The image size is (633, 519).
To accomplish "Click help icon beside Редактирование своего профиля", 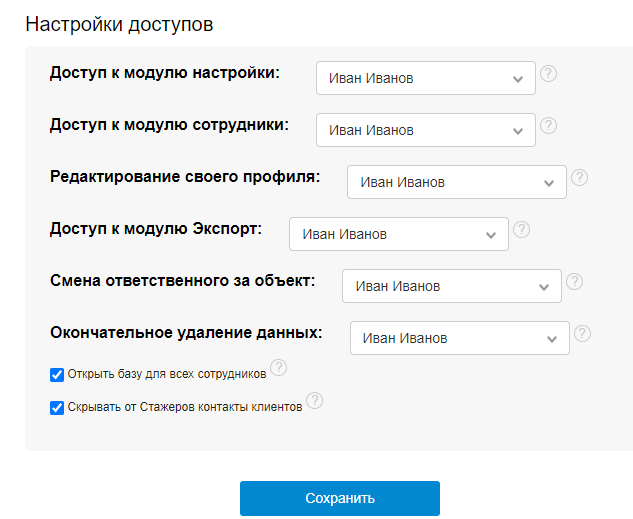I will [579, 178].
